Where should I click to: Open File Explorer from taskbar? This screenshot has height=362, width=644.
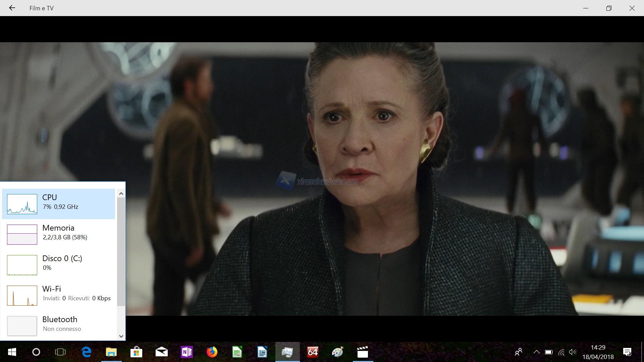[111, 352]
